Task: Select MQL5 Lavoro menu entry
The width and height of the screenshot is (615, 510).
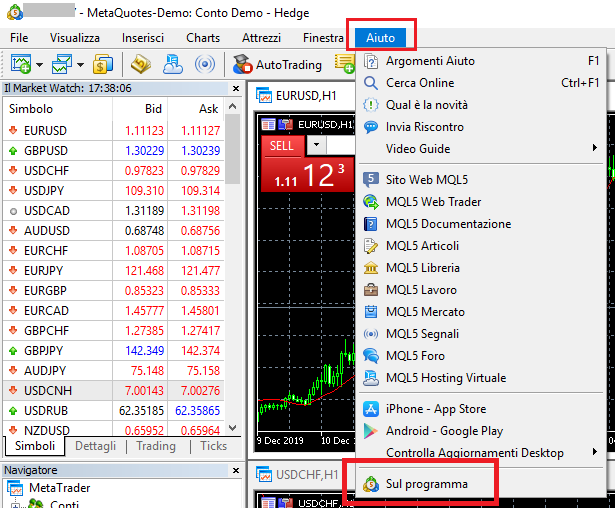Action: tap(481, 290)
